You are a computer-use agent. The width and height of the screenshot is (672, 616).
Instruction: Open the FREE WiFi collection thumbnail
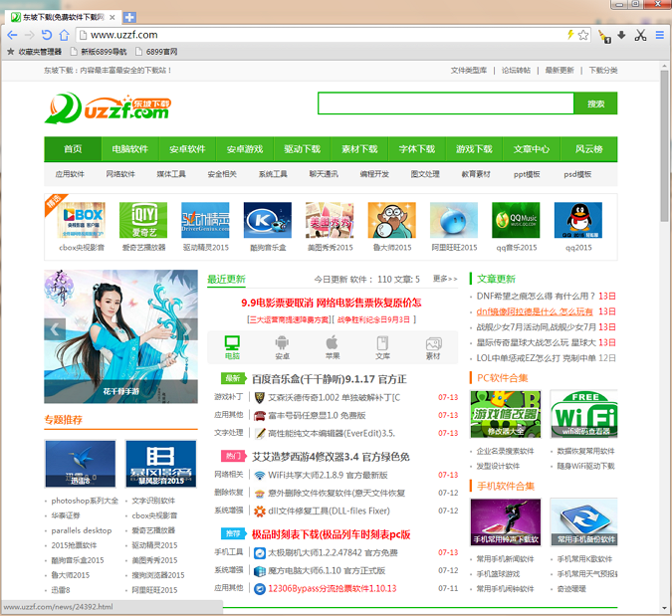coord(583,414)
